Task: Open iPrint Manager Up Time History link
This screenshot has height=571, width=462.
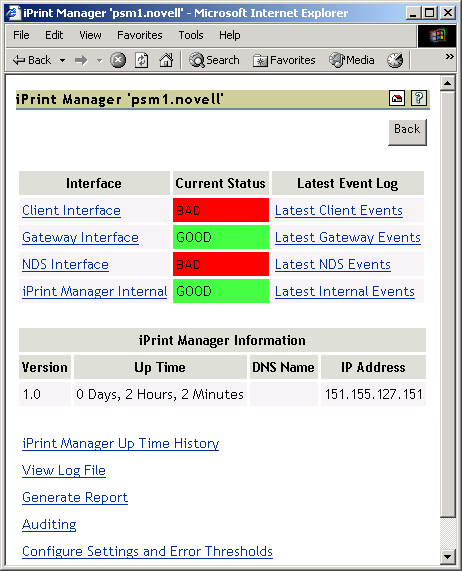Action: pyautogui.click(x=121, y=444)
